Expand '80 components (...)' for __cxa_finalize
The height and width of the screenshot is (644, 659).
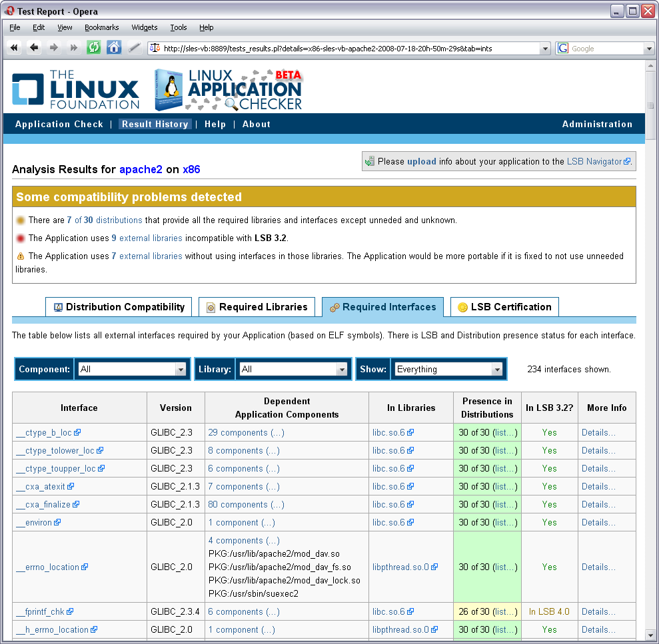pyautogui.click(x=247, y=504)
